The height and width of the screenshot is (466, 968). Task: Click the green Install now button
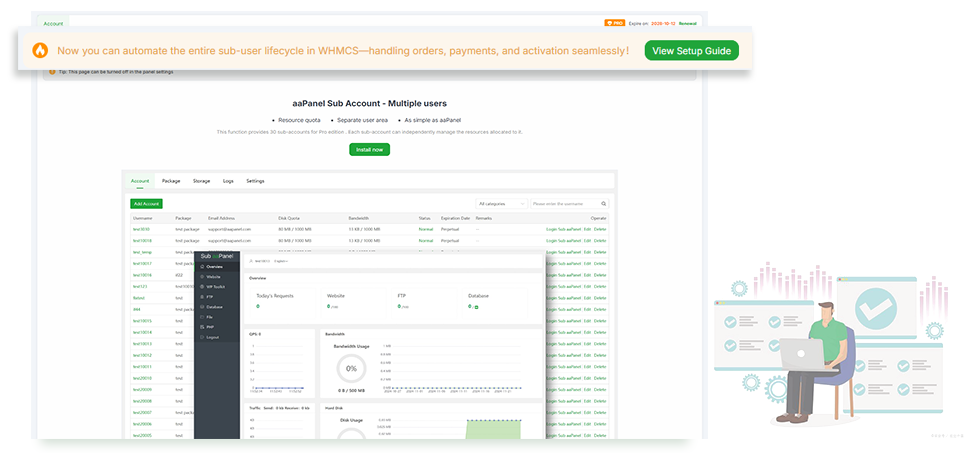coord(369,149)
